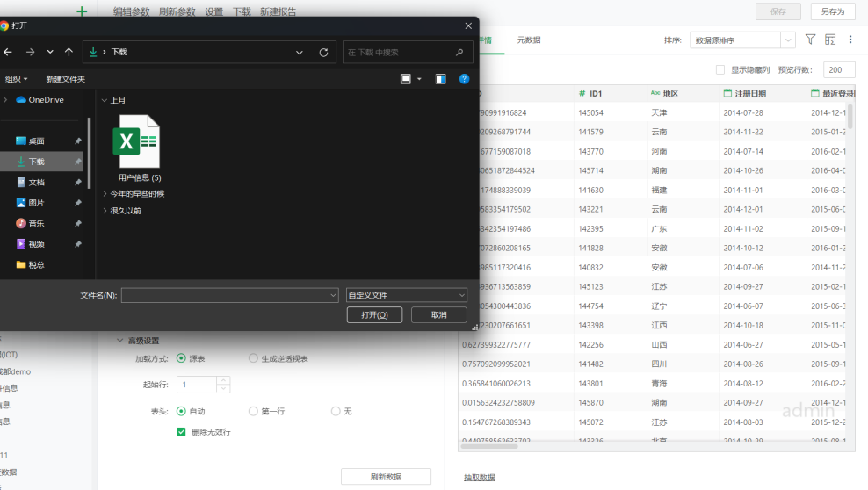Open file dialog help
This screenshot has width=868, height=490.
(465, 79)
